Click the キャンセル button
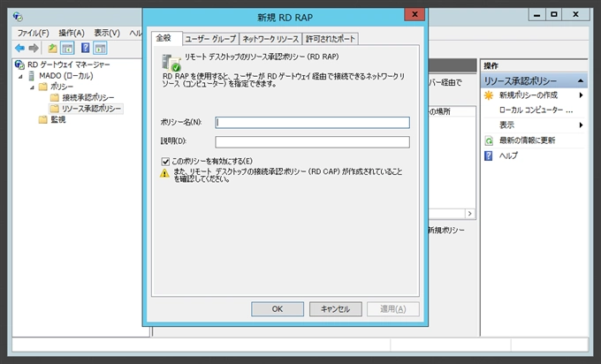Screen dimensions: 601x364 (x=335, y=309)
